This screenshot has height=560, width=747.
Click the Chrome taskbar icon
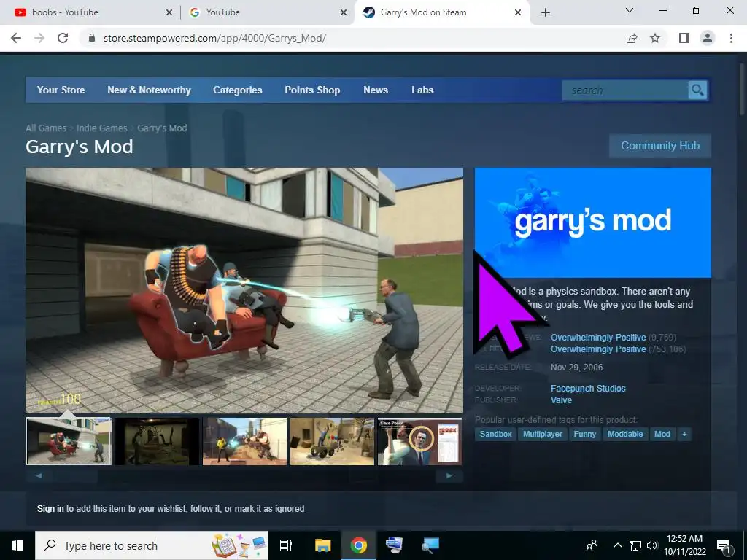pos(359,545)
